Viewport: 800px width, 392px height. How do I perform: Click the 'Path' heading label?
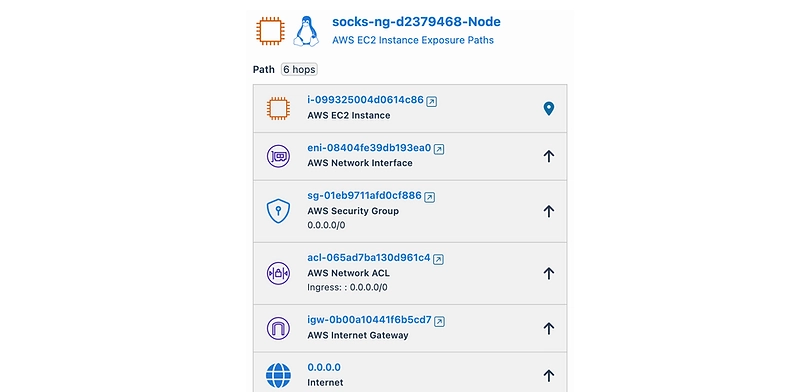click(264, 69)
